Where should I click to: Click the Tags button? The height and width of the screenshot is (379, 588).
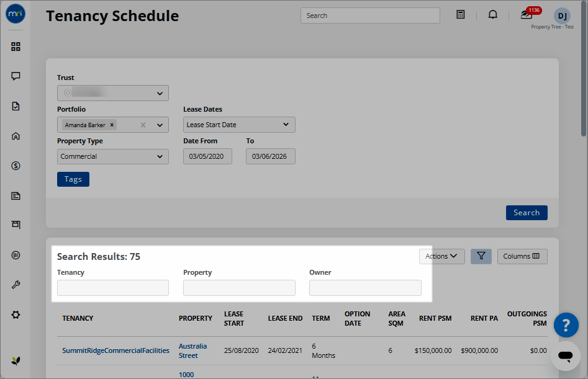(73, 179)
